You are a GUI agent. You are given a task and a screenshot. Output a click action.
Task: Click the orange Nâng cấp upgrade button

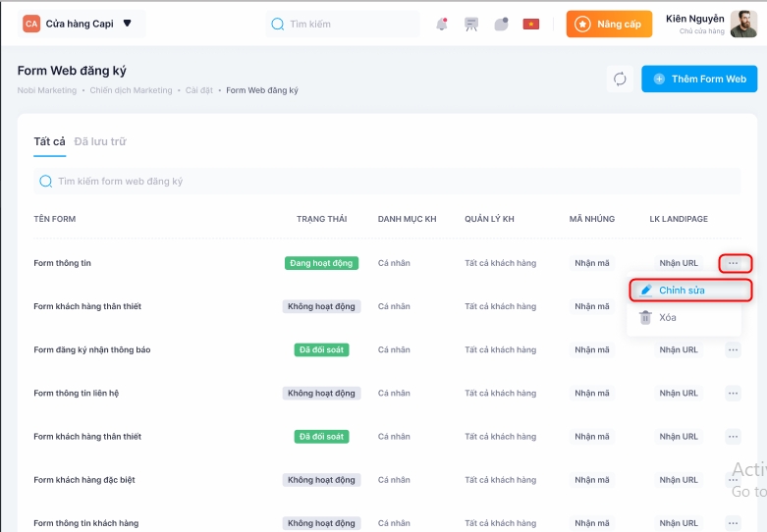(x=609, y=25)
